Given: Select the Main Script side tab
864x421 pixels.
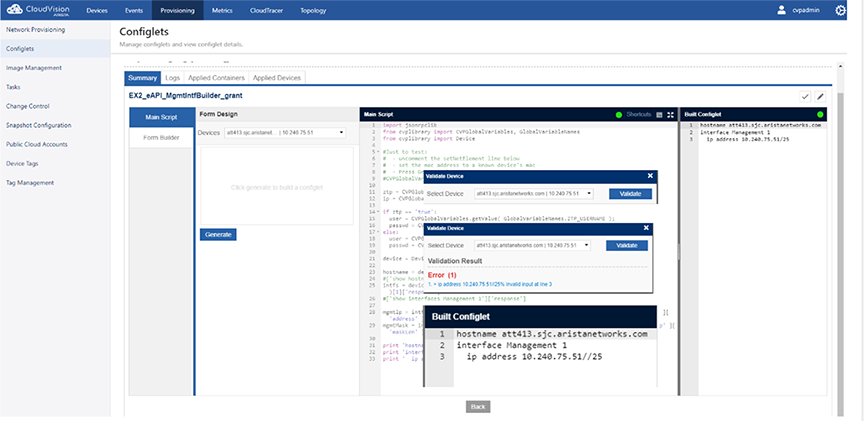Looking at the screenshot, I should [161, 117].
